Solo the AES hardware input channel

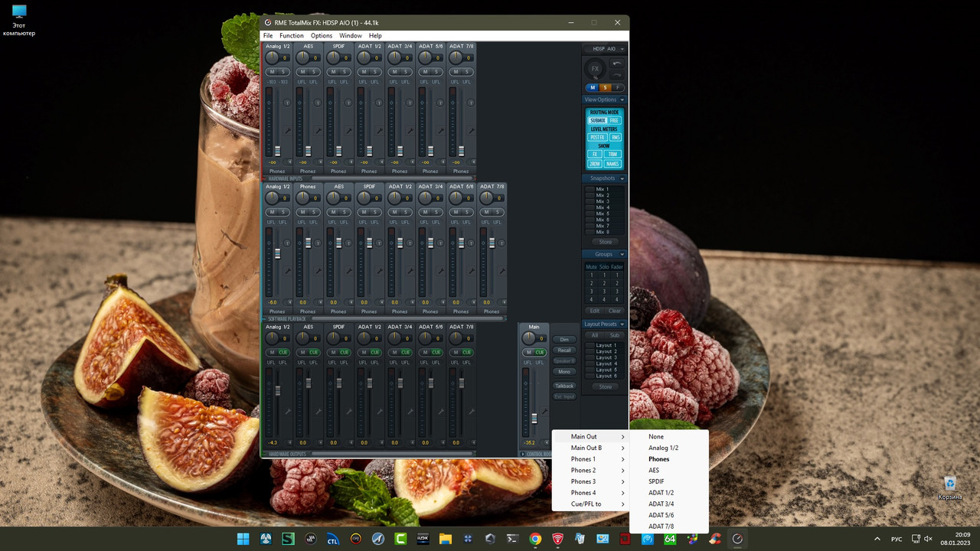pyautogui.click(x=314, y=72)
